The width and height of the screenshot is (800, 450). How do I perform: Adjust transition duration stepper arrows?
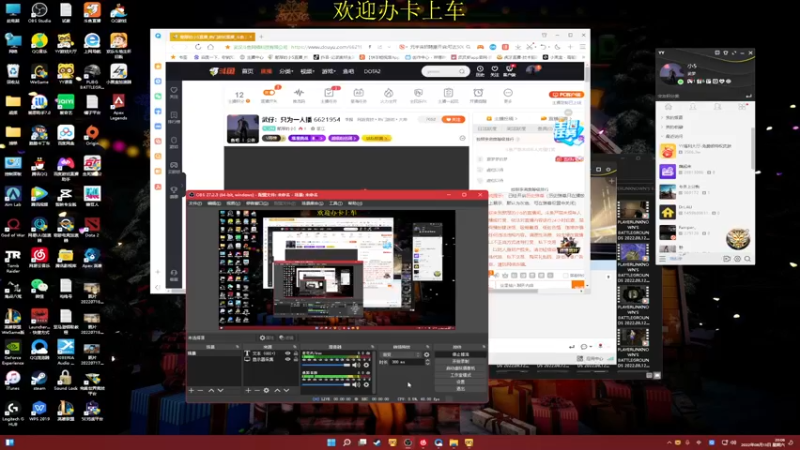coord(428,362)
